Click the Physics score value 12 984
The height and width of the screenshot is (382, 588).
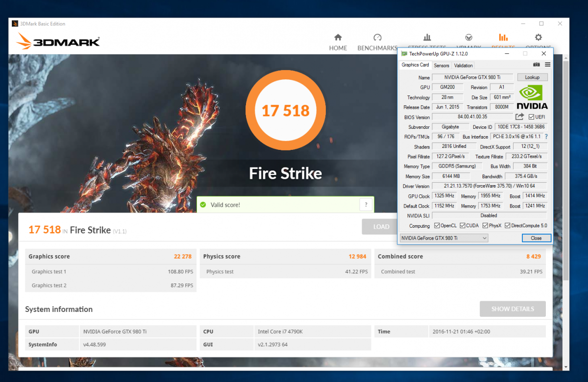pyautogui.click(x=357, y=256)
